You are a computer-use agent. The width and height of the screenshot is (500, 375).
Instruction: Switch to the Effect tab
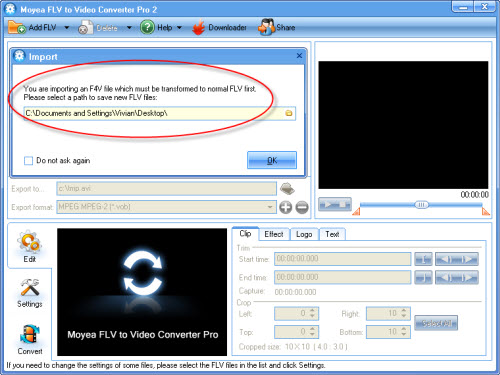(x=274, y=234)
